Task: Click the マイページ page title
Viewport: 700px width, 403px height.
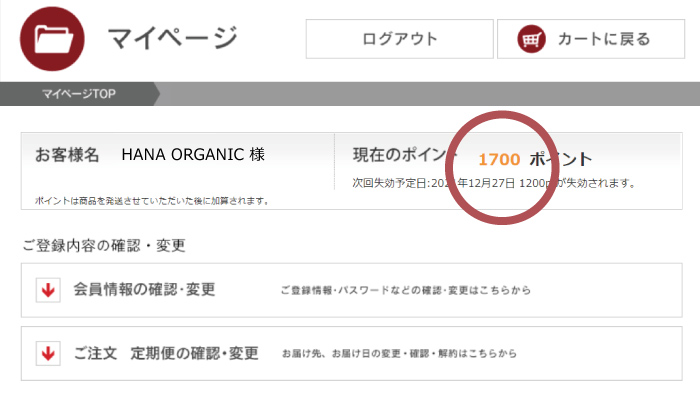Action: click(x=172, y=39)
